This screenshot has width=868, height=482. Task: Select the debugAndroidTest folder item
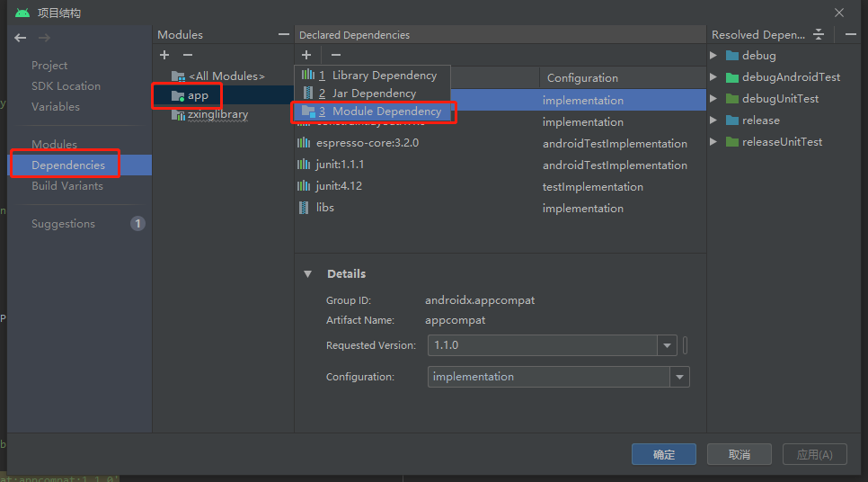point(784,77)
